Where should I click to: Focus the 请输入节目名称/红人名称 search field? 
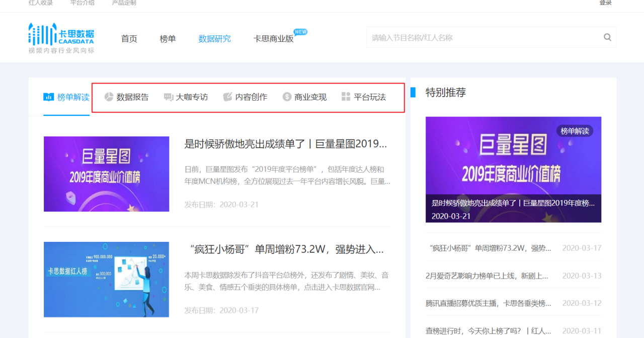tap(483, 38)
